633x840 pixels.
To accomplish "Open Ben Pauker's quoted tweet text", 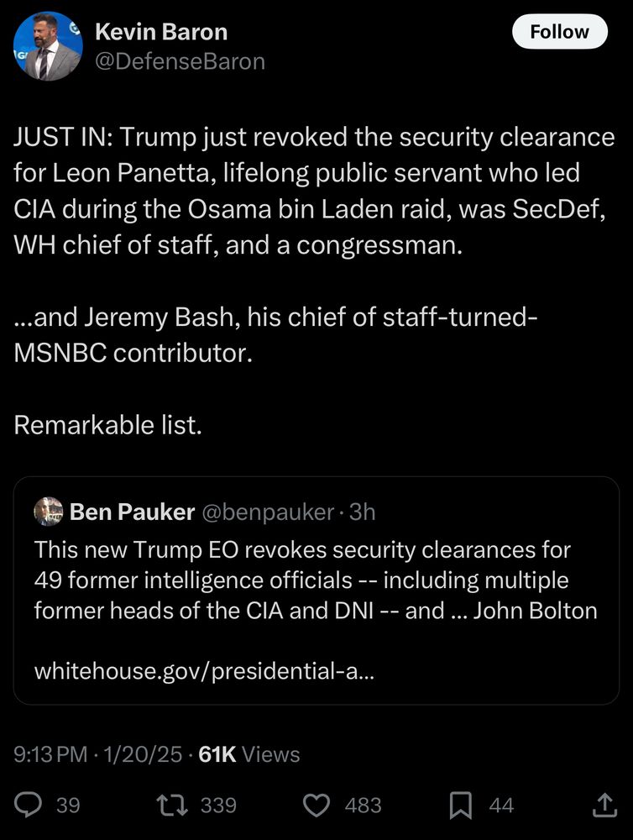I will tap(315, 580).
